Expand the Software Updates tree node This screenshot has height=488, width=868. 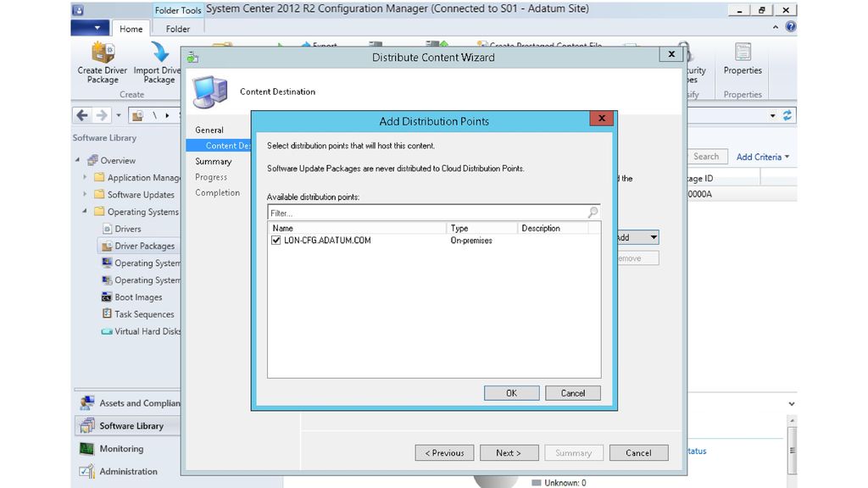[x=85, y=194]
